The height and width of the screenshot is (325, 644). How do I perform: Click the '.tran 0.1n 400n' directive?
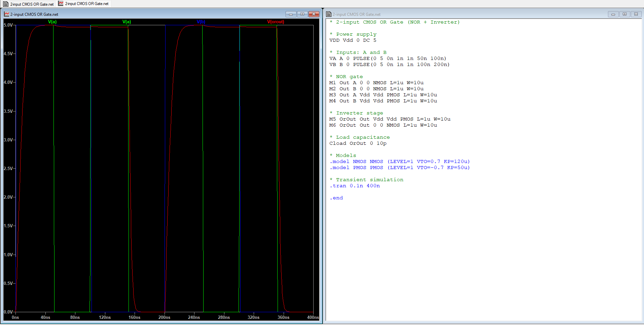click(355, 186)
